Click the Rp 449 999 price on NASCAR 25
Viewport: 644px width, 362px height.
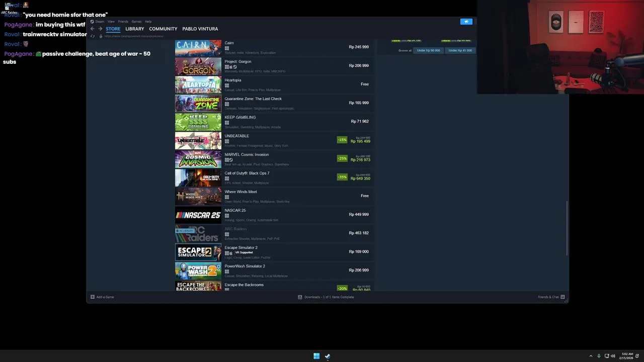(359, 214)
